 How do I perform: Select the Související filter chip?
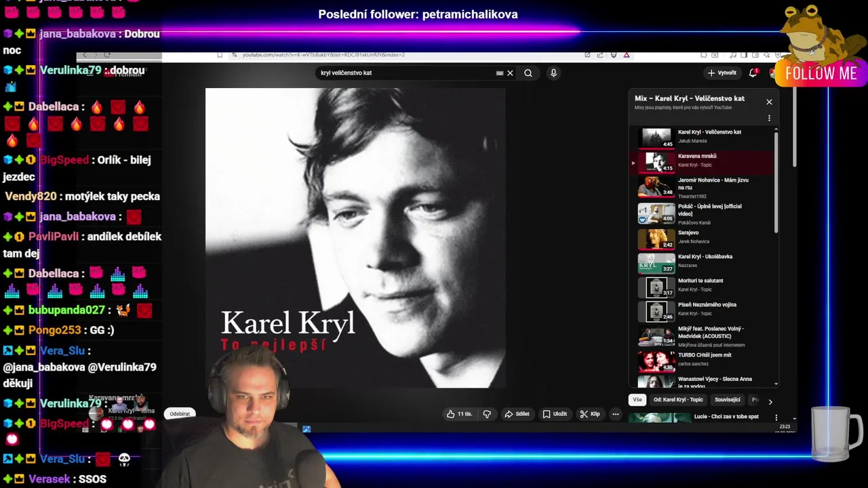point(728,400)
